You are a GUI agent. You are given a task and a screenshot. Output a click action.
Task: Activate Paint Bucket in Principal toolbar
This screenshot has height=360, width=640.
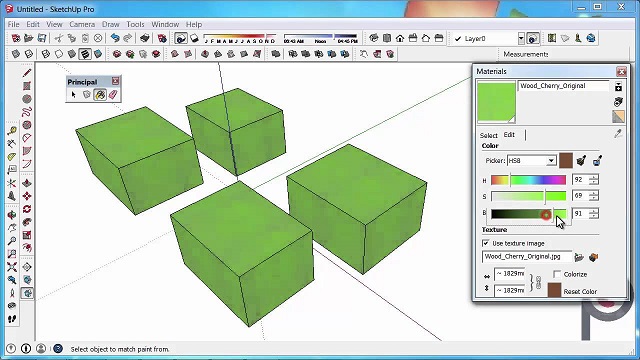(x=100, y=95)
